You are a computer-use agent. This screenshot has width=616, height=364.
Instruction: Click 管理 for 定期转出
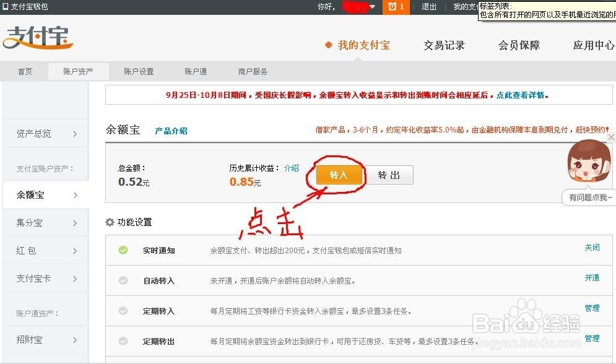pos(592,338)
